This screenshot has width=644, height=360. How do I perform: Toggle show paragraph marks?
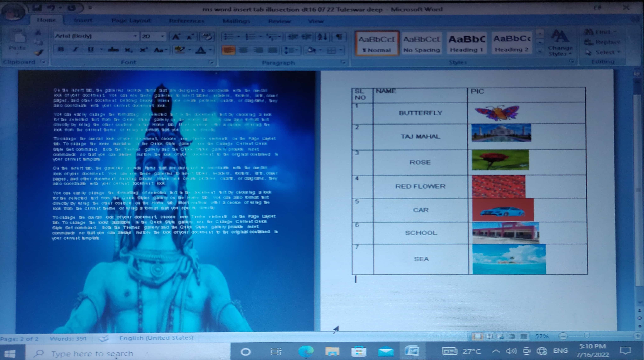click(x=339, y=37)
